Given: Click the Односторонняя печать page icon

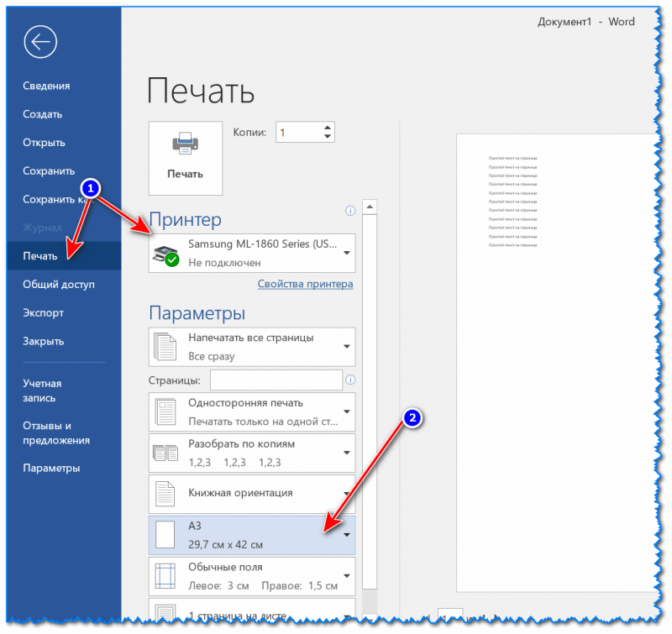Looking at the screenshot, I should tap(165, 411).
